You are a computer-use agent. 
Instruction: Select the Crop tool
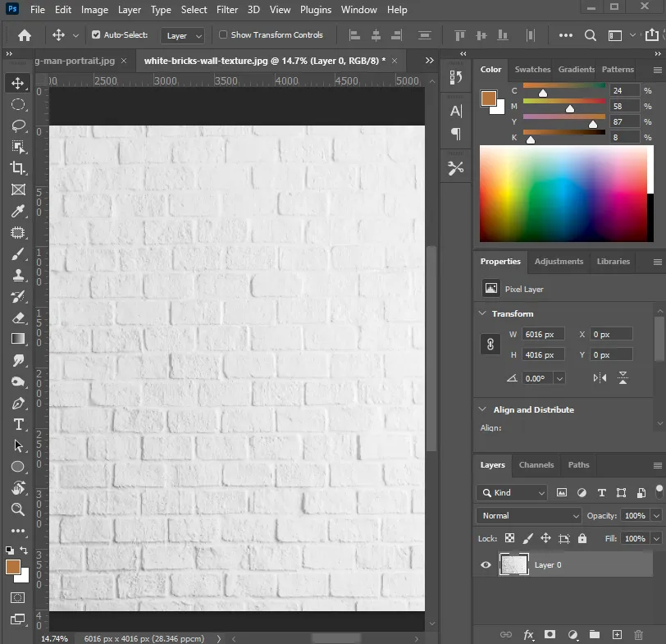point(18,168)
